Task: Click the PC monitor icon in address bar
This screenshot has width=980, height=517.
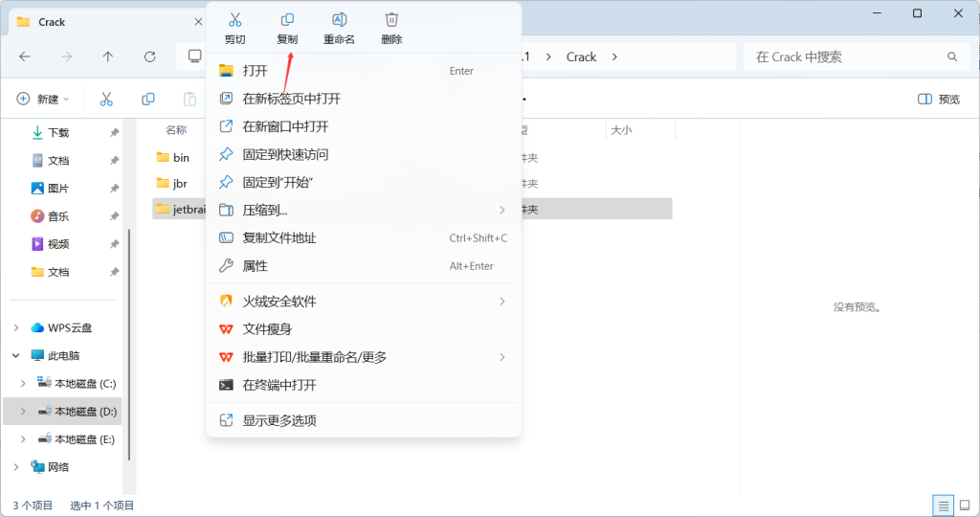Action: tap(195, 56)
